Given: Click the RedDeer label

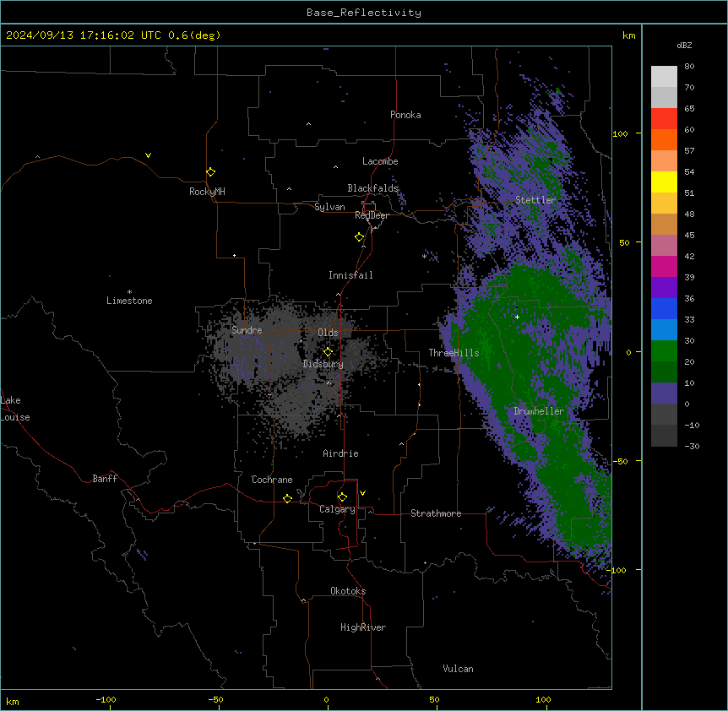Looking at the screenshot, I should [x=372, y=215].
